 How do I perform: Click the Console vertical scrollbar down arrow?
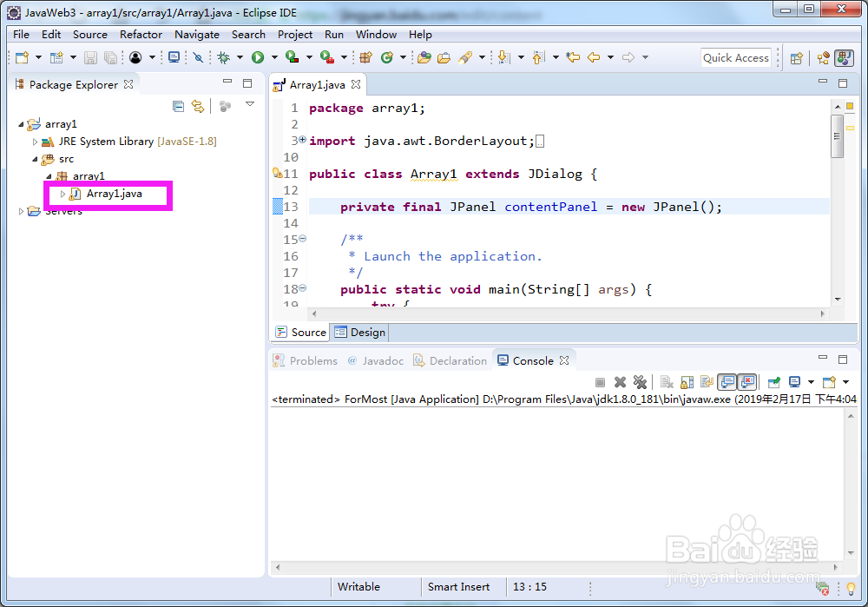point(851,552)
